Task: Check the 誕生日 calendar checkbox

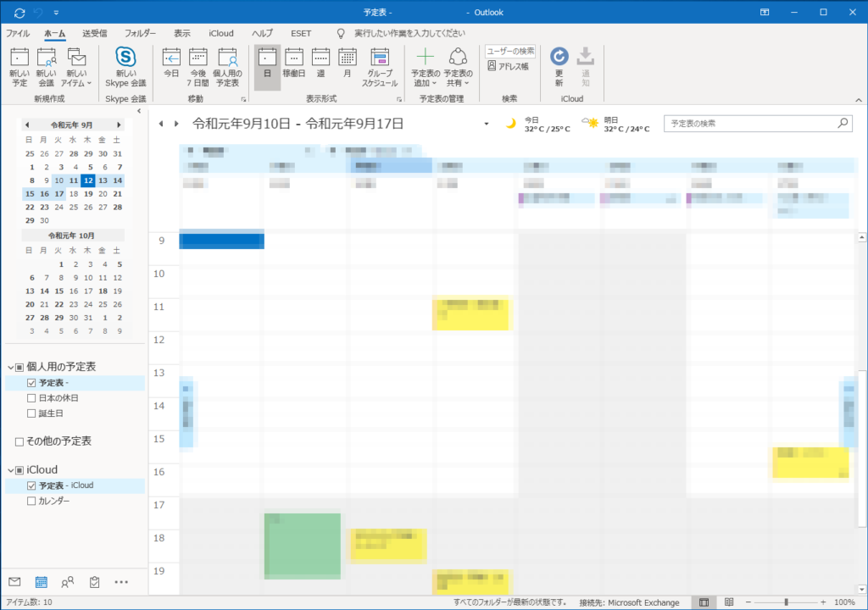Action: pos(31,413)
